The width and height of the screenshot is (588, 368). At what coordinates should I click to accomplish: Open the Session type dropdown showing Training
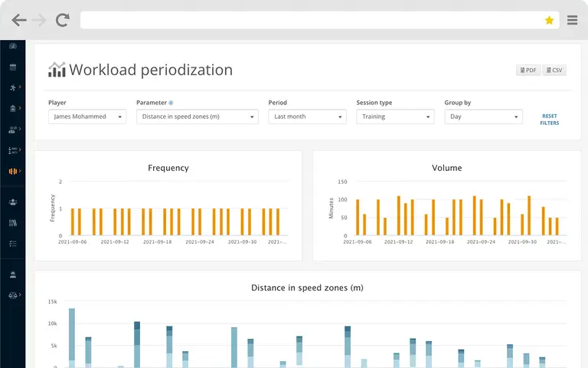[395, 117]
